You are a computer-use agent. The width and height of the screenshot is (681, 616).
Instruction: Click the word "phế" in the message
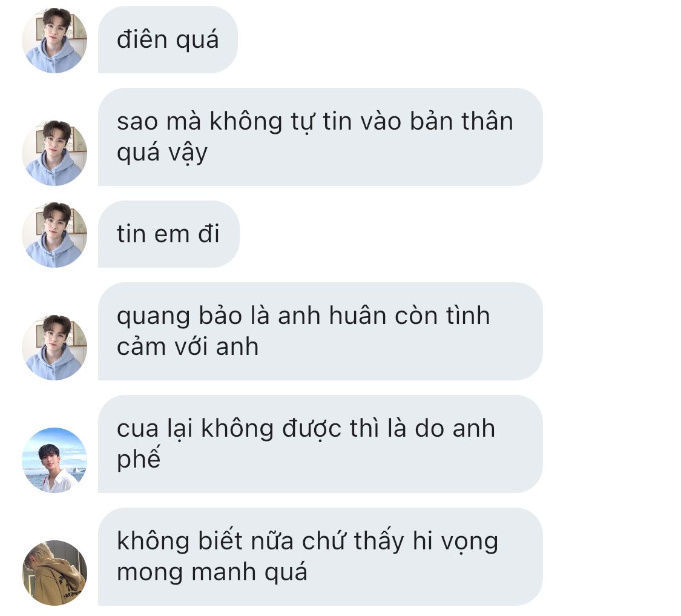pos(139,458)
